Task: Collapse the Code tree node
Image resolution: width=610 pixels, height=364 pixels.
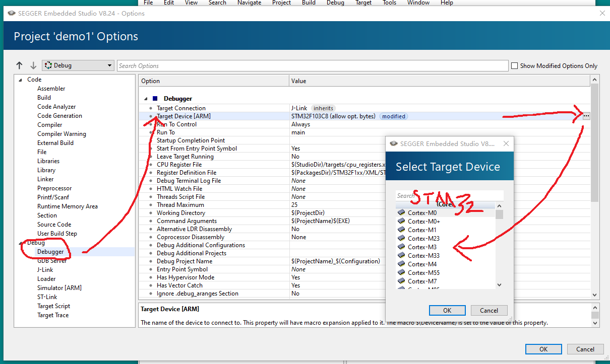Action: 20,80
